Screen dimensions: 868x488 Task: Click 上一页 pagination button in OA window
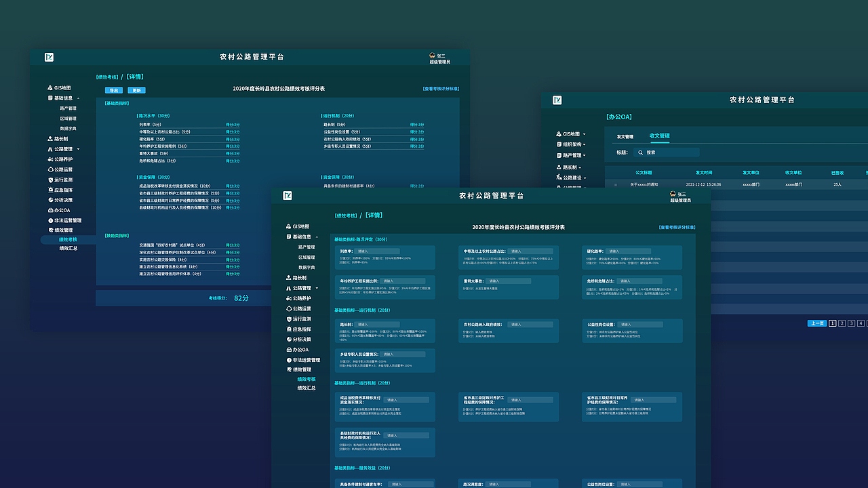tap(817, 323)
